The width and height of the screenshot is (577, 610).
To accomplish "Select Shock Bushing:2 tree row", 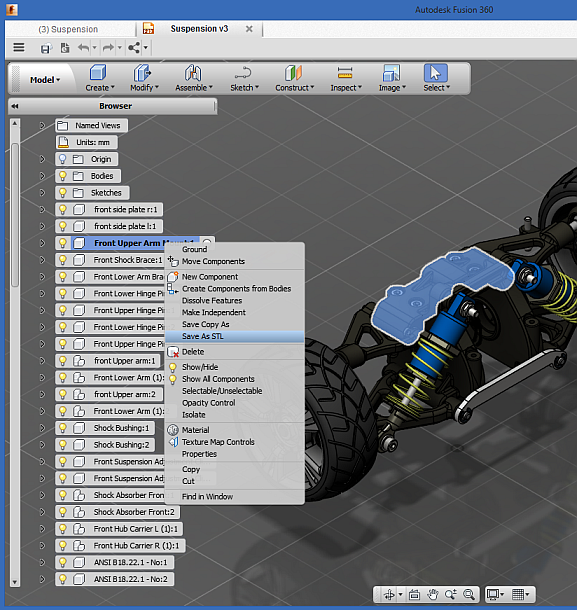I will click(105, 445).
